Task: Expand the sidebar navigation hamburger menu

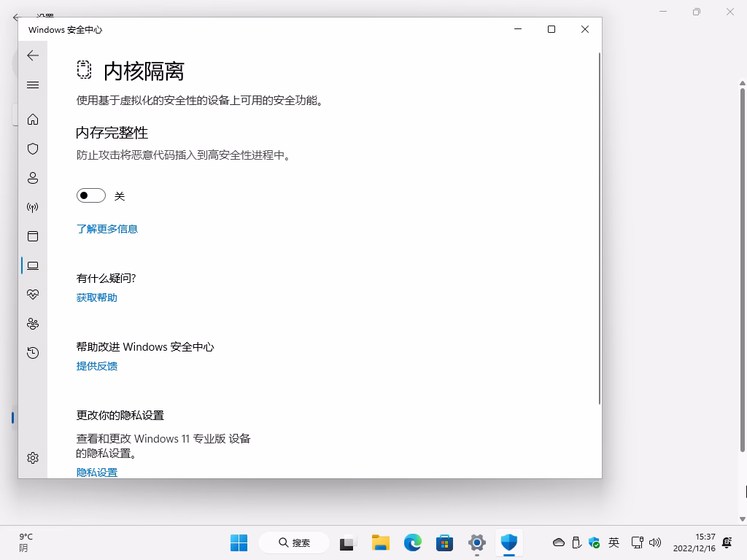Action: [32, 85]
